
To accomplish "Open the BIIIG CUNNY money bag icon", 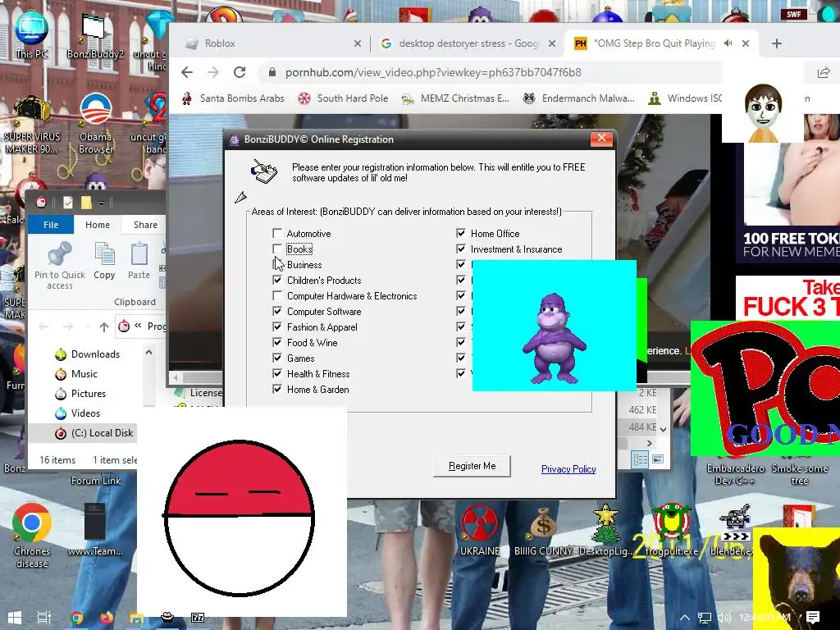I will [x=543, y=531].
